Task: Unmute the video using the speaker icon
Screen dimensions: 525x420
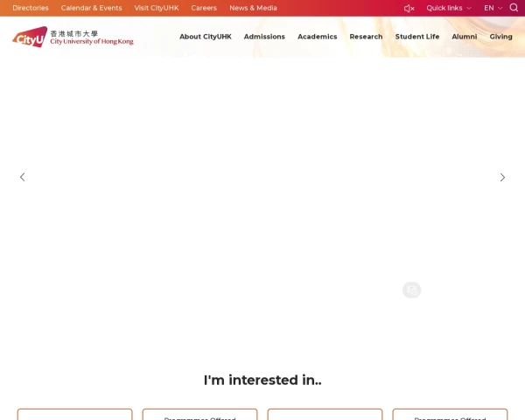Action: [409, 8]
